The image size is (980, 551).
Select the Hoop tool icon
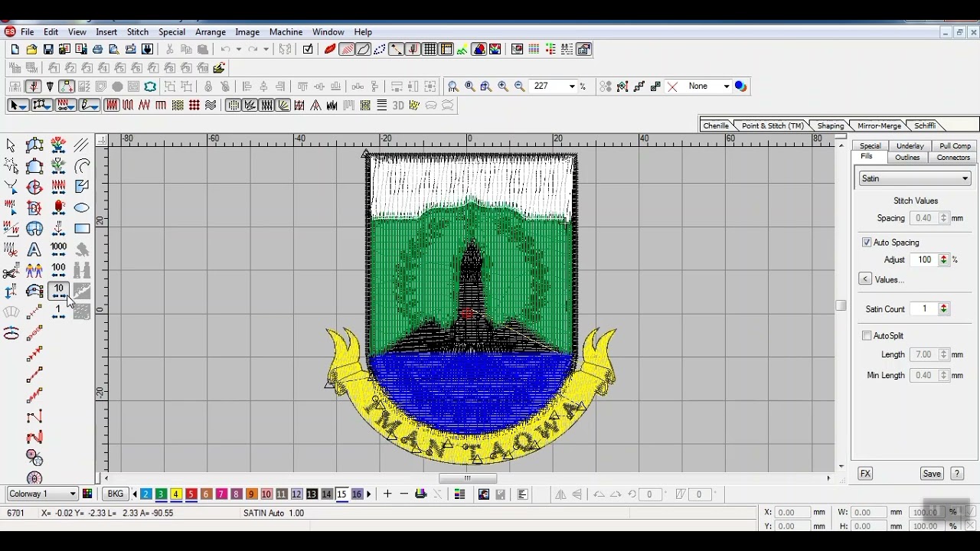click(x=11, y=333)
